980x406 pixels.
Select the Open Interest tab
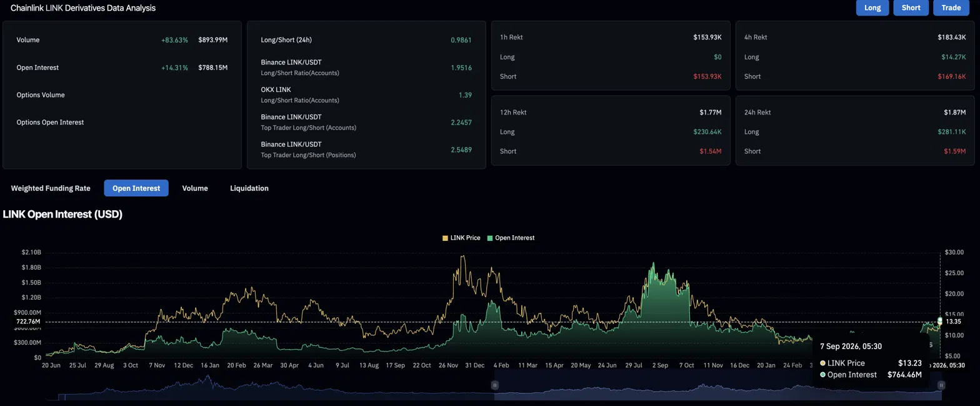tap(136, 188)
